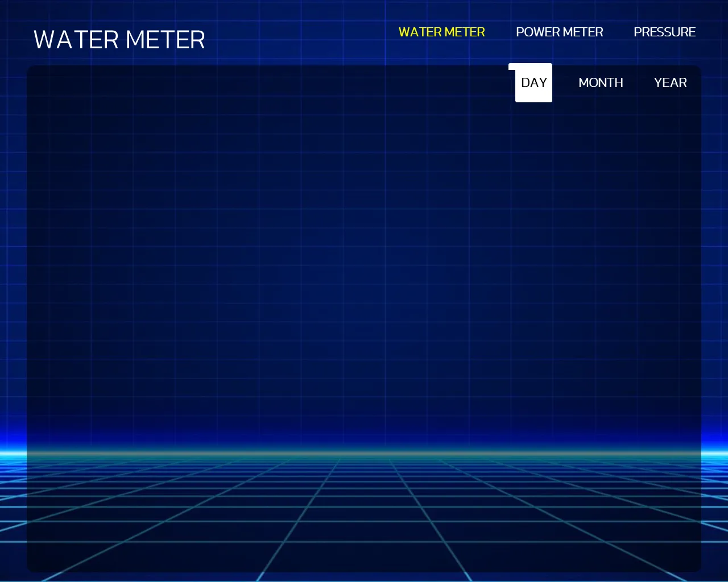Open the WATER METER navigation link
728x582 pixels.
point(441,32)
